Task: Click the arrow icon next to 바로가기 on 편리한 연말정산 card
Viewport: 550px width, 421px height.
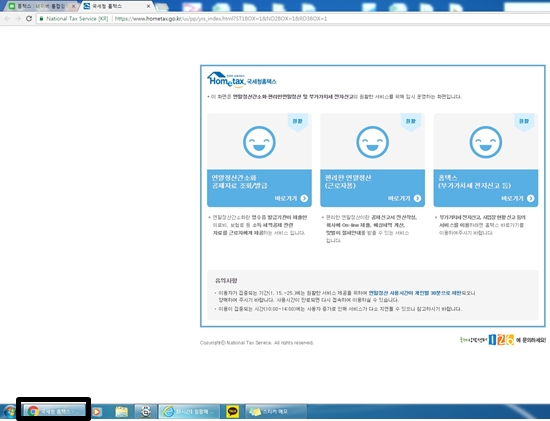Action: pyautogui.click(x=417, y=199)
